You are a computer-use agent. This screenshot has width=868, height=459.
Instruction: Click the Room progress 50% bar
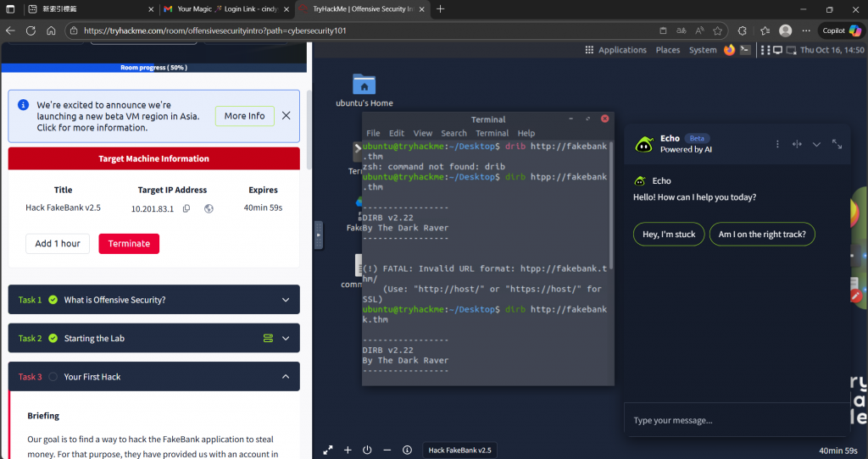[154, 68]
